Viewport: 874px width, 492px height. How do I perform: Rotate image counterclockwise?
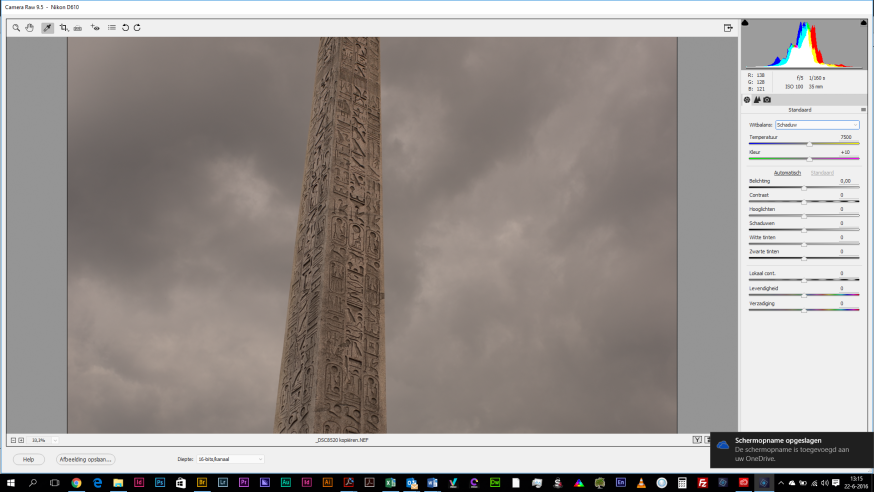pos(125,28)
